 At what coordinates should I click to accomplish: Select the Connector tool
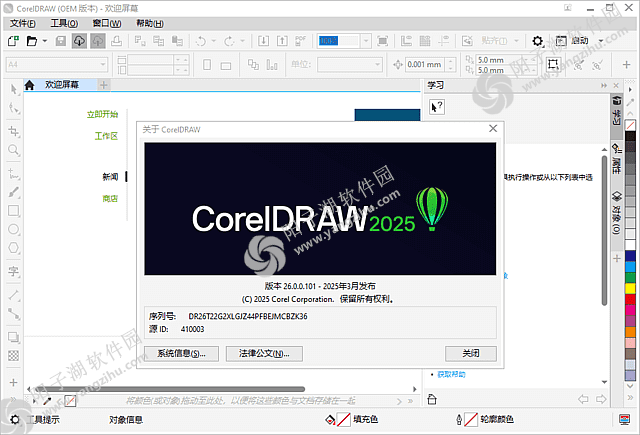tap(14, 313)
